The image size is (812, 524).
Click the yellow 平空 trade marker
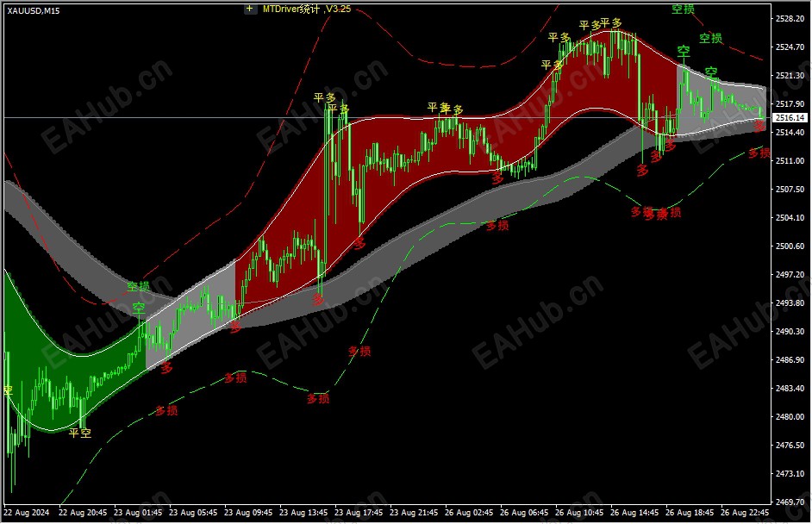click(x=80, y=433)
